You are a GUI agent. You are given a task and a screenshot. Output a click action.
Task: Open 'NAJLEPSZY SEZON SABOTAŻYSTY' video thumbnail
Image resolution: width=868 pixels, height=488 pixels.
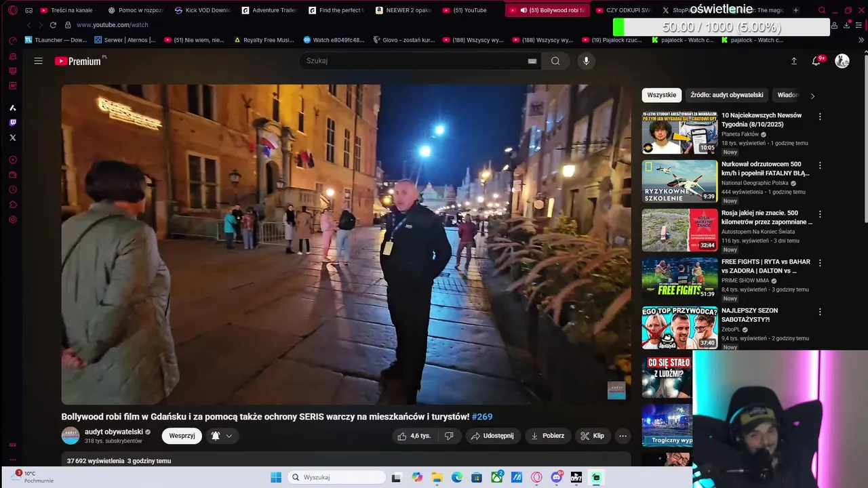click(x=679, y=328)
